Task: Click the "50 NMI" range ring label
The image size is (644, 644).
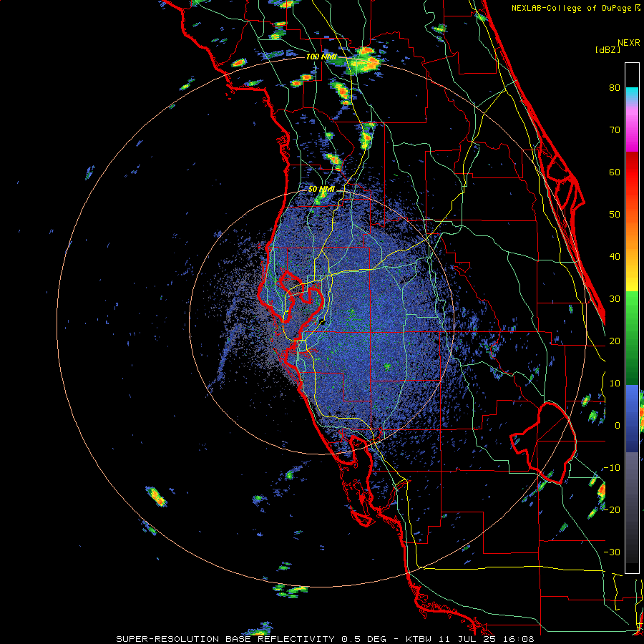Action: point(321,190)
